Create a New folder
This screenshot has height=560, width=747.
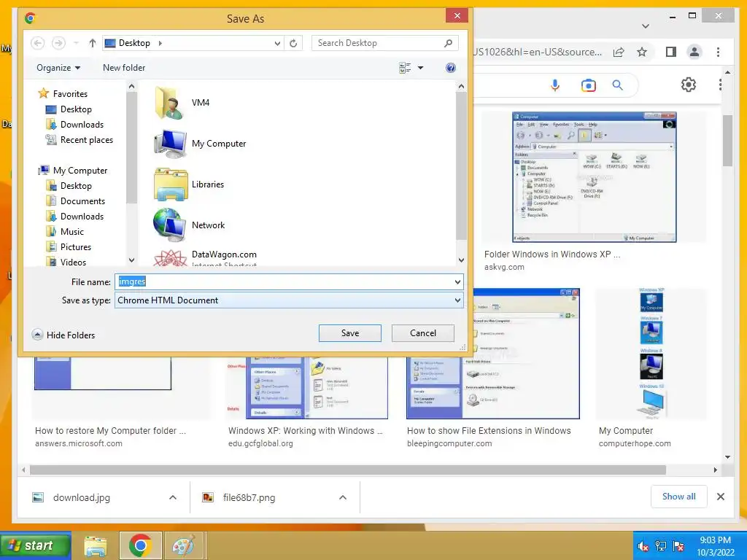[x=124, y=68]
